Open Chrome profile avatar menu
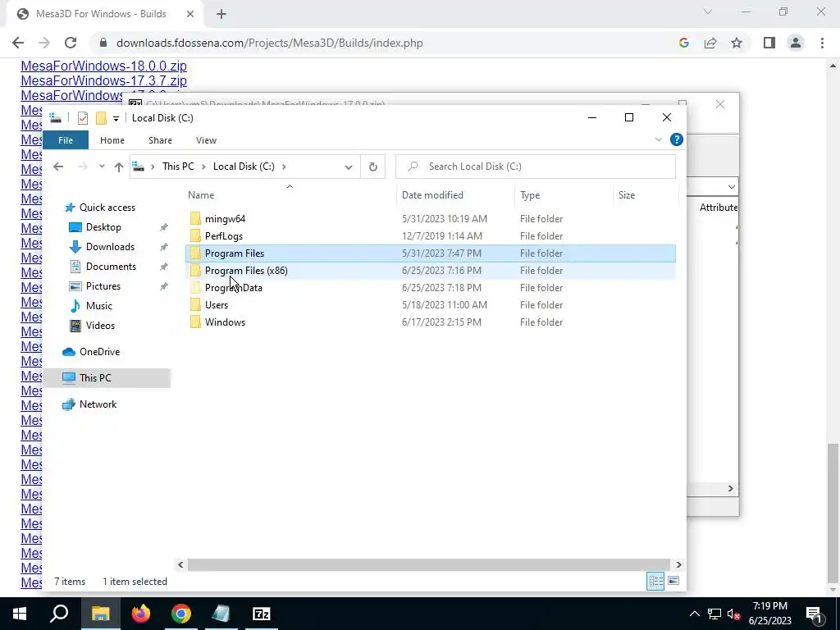 tap(796, 43)
